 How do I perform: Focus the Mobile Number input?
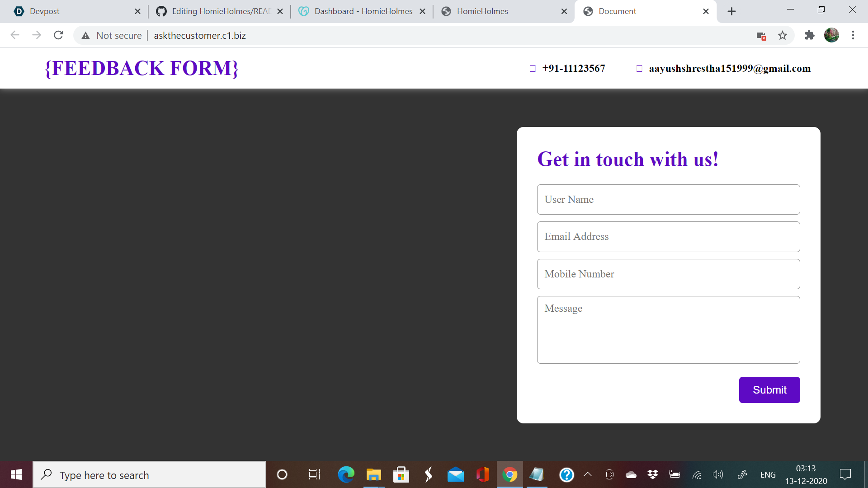pyautogui.click(x=668, y=274)
